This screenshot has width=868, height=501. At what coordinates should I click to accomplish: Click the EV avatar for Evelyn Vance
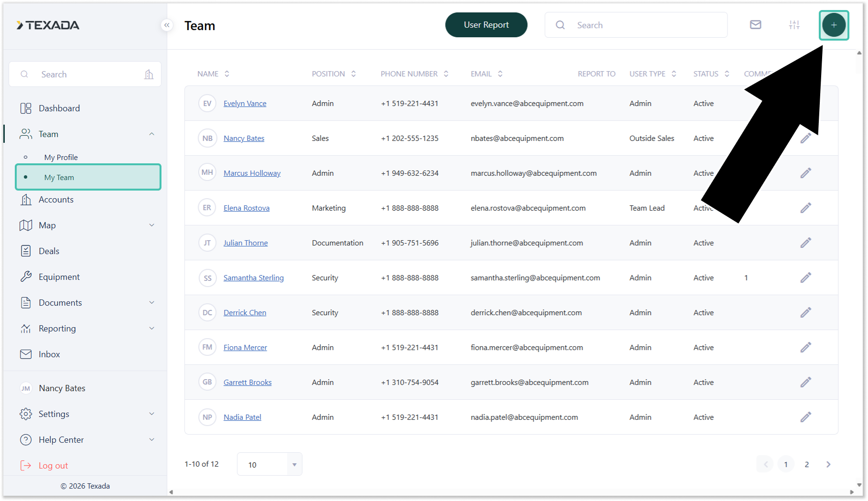(x=207, y=103)
